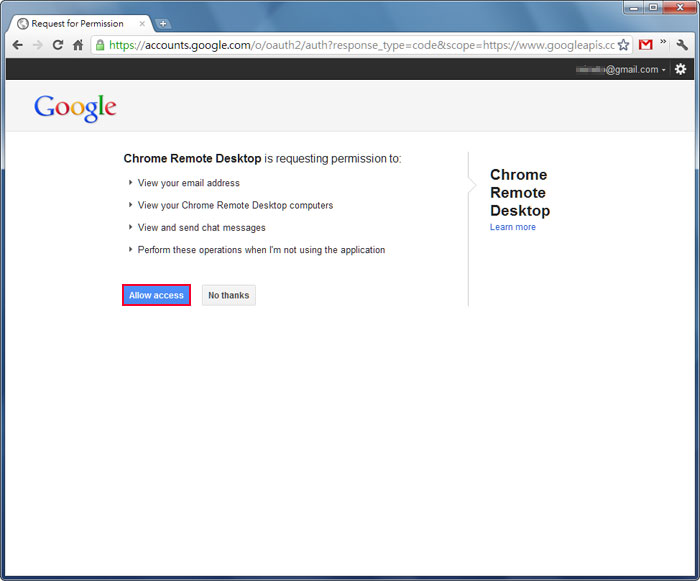The image size is (700, 581).
Task: Open a new tab with plus button
Action: 163,24
